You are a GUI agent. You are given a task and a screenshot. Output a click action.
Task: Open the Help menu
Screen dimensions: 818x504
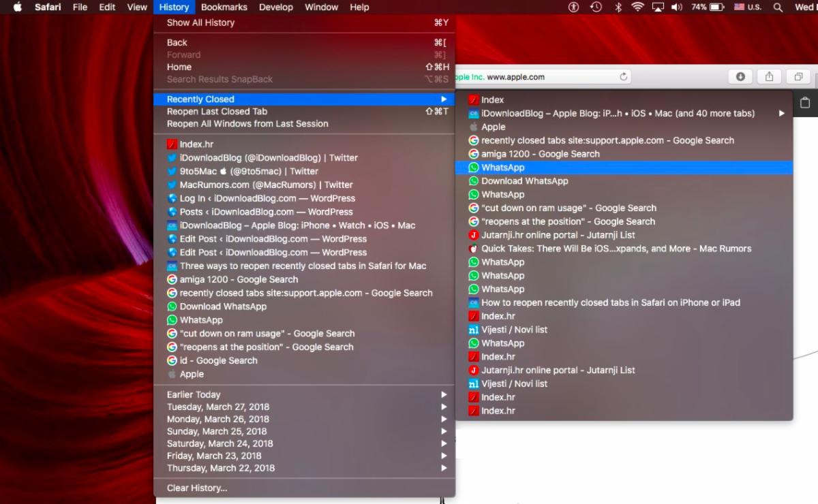point(359,7)
